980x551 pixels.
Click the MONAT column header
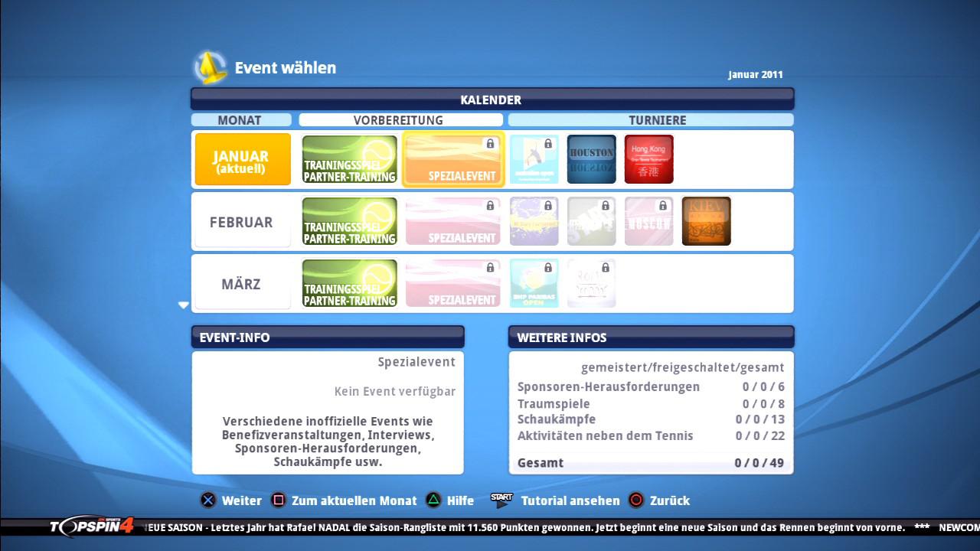click(x=241, y=120)
